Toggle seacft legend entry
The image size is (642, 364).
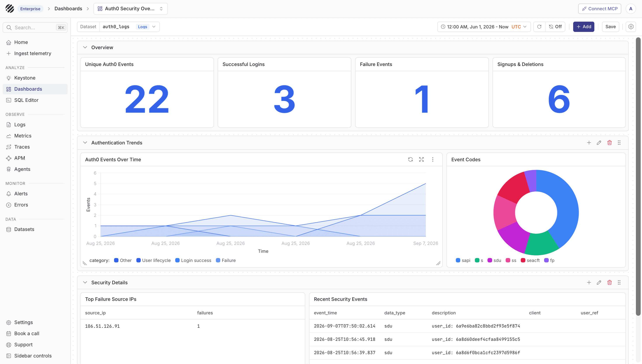(x=530, y=260)
